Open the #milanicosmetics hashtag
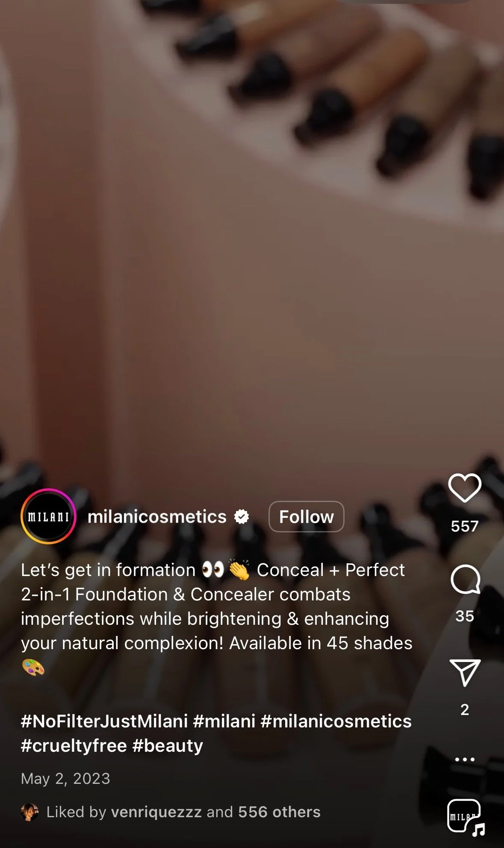This screenshot has height=848, width=504. pyautogui.click(x=336, y=721)
